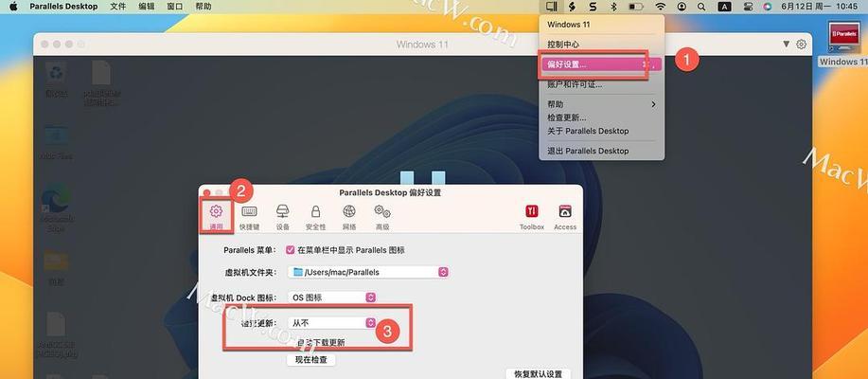Screen dimensions: 868x379
Task: Open Spotlight search magnifier icon
Action: (701, 7)
